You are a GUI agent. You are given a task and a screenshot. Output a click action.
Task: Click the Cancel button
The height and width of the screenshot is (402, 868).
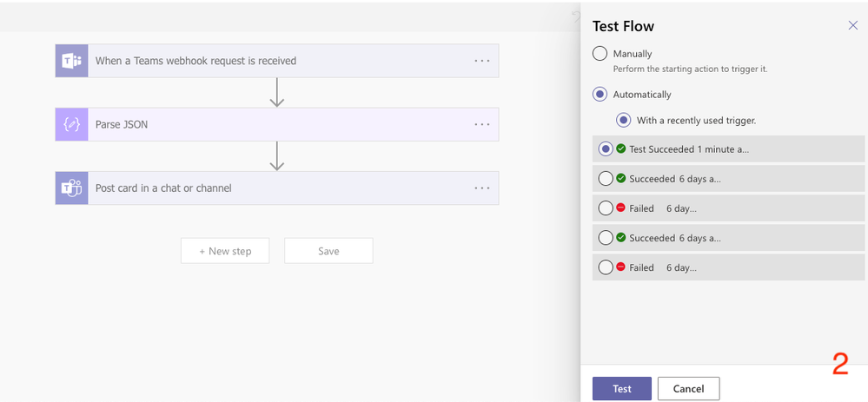[x=688, y=388]
